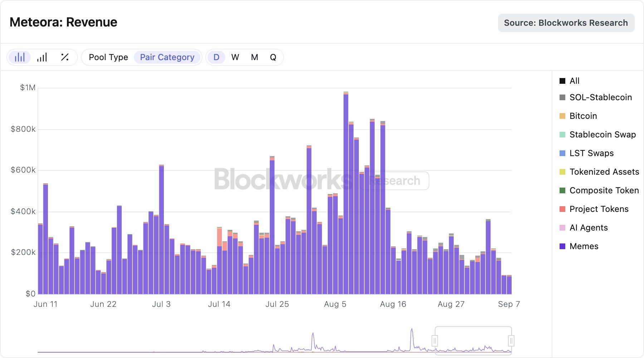Select the Q quarterly view
Image resolution: width=644 pixels, height=358 pixels.
click(273, 57)
